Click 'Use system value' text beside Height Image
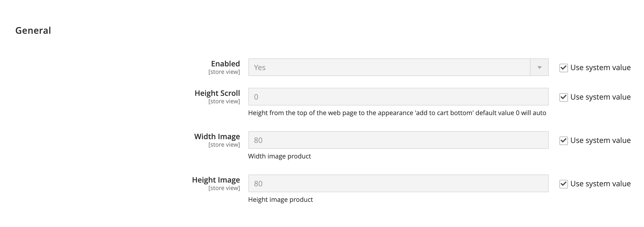 [600, 184]
